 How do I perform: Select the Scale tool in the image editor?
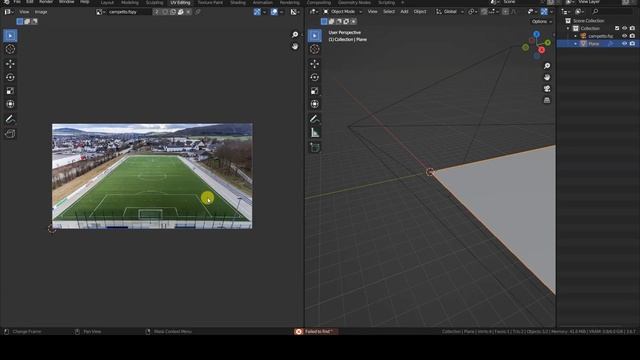click(x=10, y=91)
